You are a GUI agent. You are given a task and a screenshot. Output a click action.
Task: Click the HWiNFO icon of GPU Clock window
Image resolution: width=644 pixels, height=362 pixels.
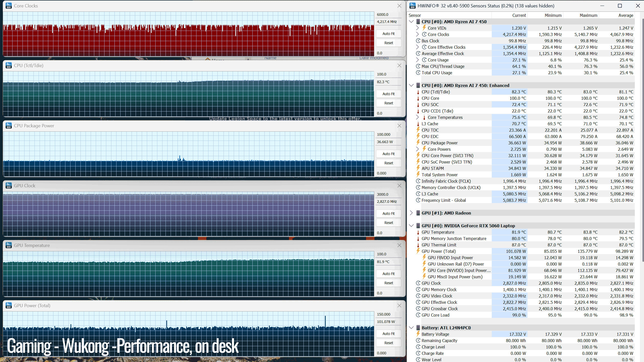pyautogui.click(x=9, y=186)
